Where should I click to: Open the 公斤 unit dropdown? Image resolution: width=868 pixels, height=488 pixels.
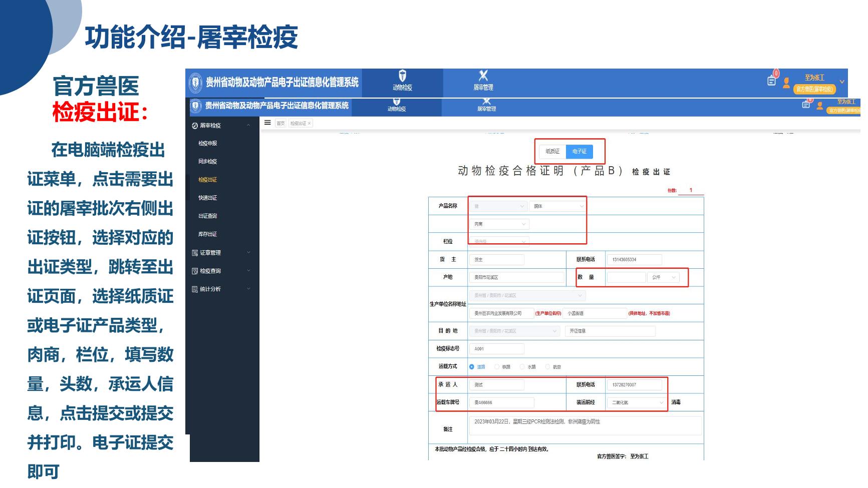point(663,277)
